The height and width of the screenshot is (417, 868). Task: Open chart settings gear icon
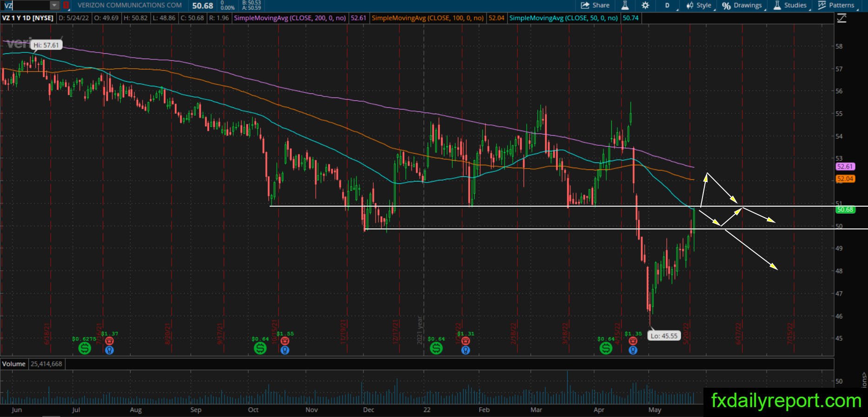[645, 6]
